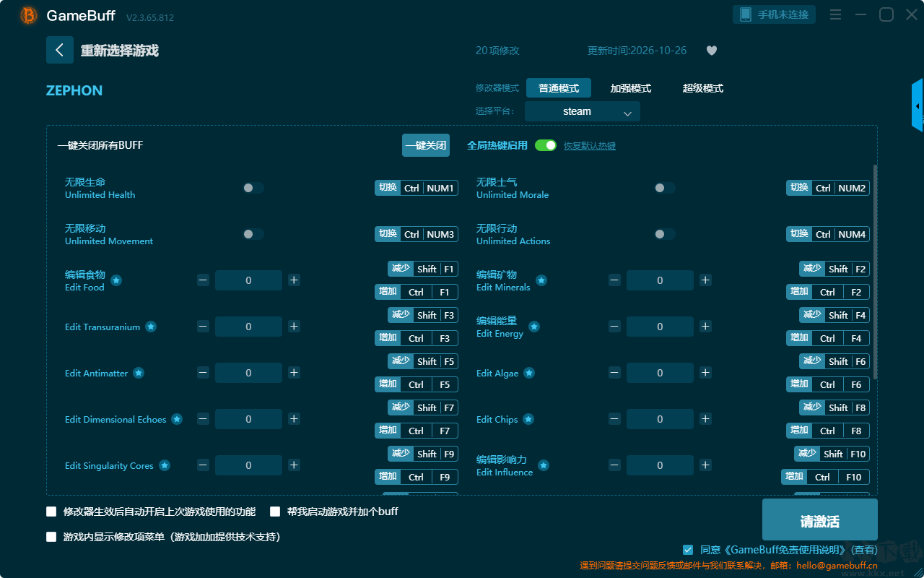The height and width of the screenshot is (578, 924).
Task: Check auto-enable last used functions checkbox
Action: (51, 512)
